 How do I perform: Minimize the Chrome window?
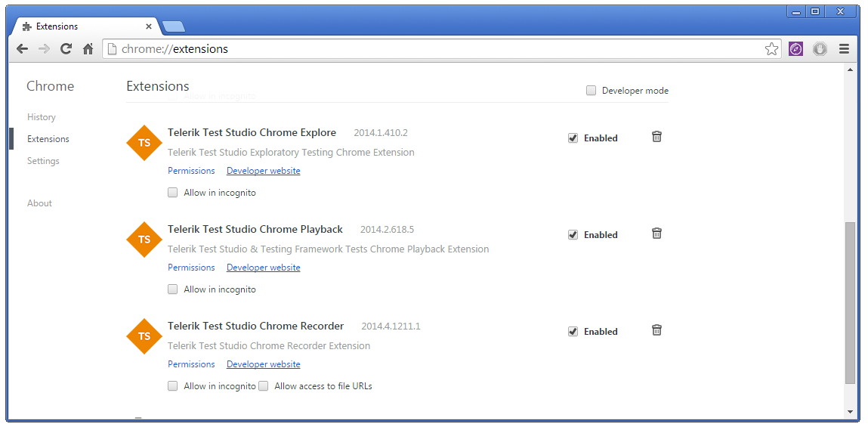click(x=796, y=11)
